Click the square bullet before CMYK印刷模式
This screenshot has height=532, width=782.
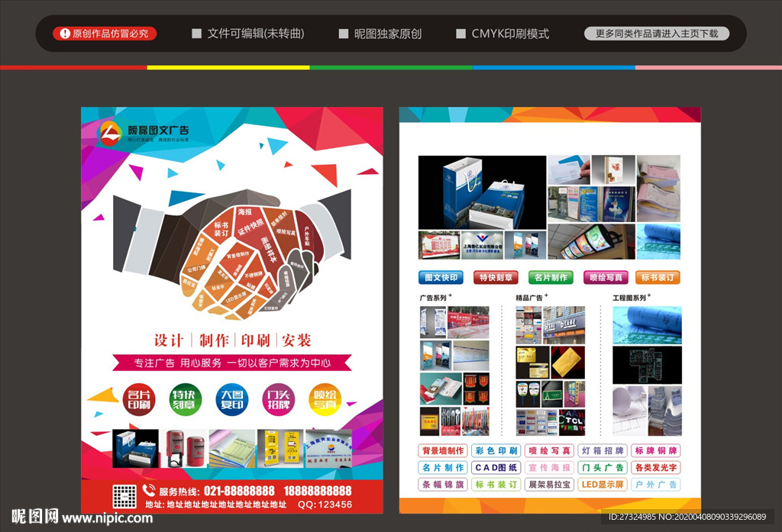tap(460, 34)
